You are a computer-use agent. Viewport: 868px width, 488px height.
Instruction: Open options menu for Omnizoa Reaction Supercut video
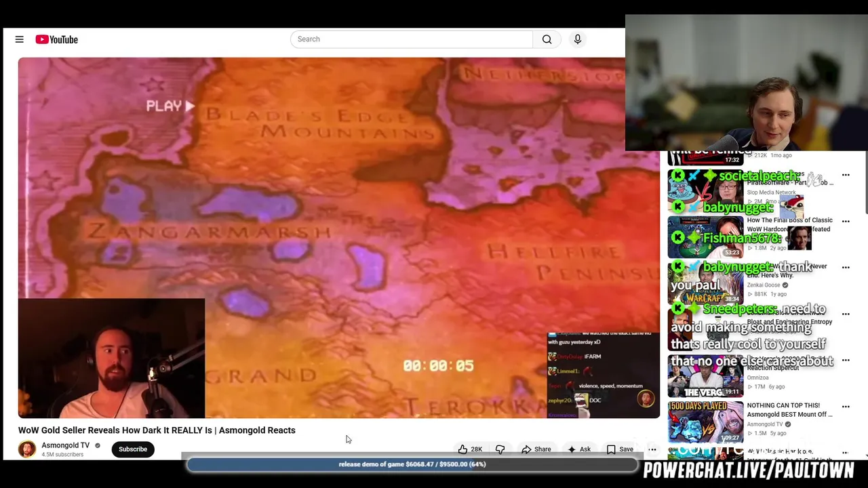(x=846, y=361)
